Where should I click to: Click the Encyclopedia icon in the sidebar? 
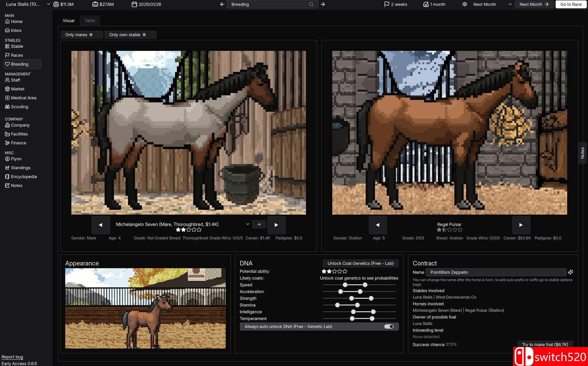pos(7,176)
